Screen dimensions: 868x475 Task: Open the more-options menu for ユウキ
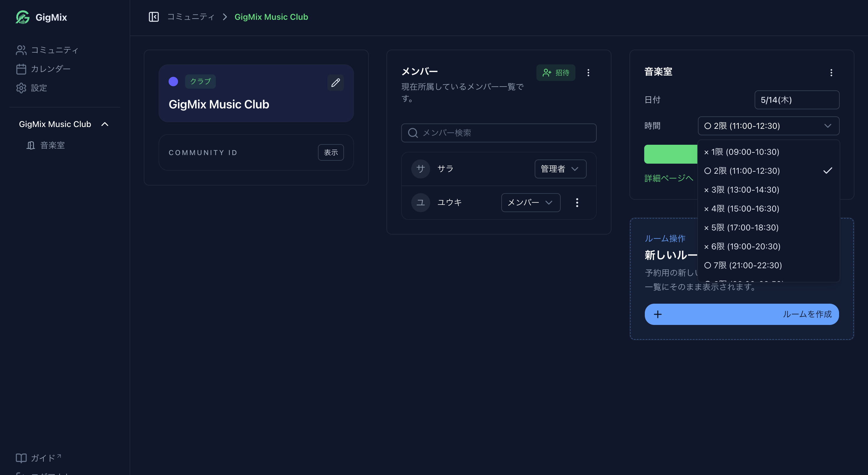(577, 203)
